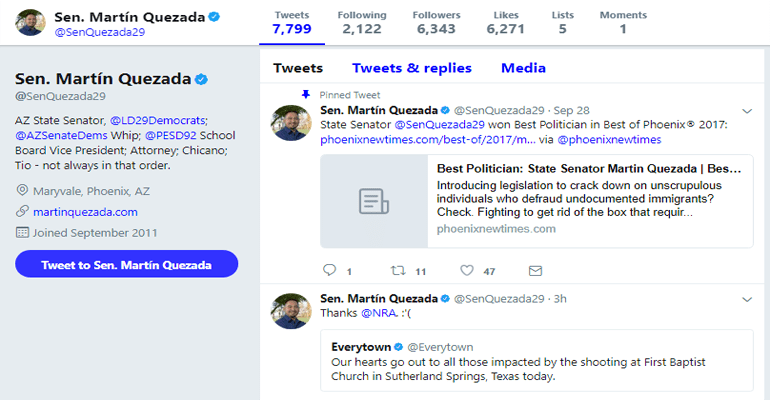This screenshot has width=770, height=400.
Task: Send pinned tweet via direct message
Action: pos(535,271)
